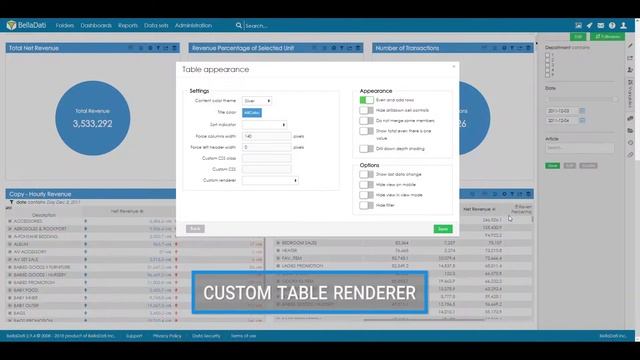This screenshot has height=360, width=640.
Task: Open Data sets menu
Action: (156, 25)
